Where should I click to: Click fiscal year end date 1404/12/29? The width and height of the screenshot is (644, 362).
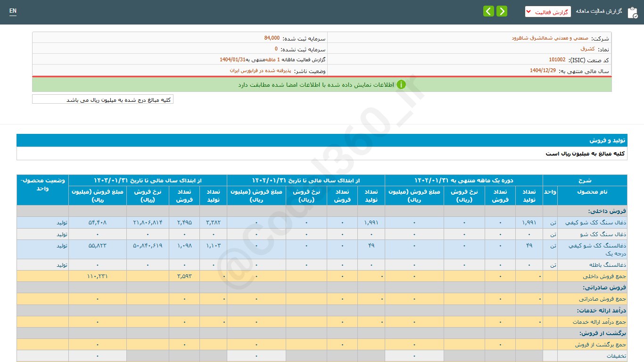(543, 71)
